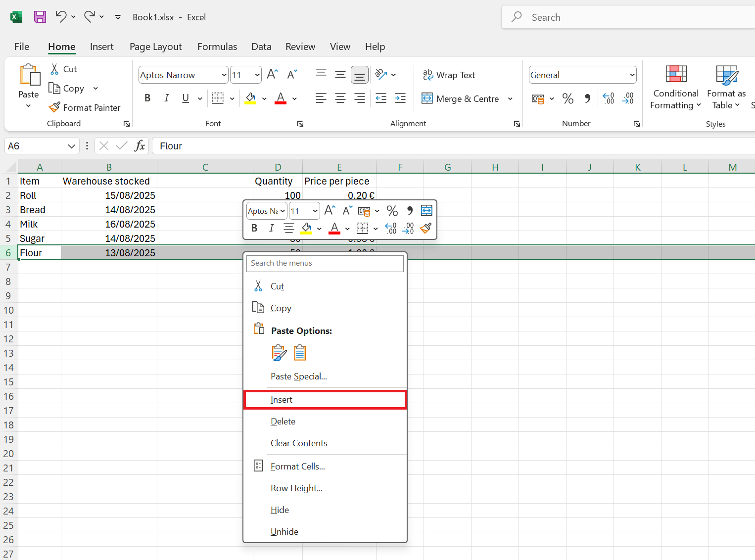Click Format as Table icon
755x560 pixels.
[727, 74]
